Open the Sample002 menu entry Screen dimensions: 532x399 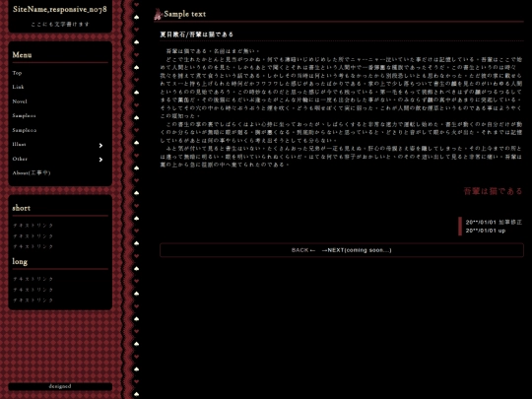[25, 130]
